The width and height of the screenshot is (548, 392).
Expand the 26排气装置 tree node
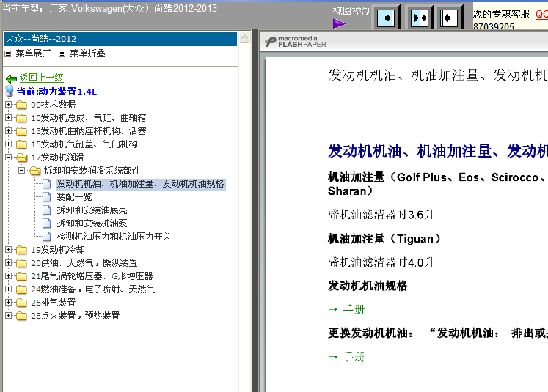(x=8, y=303)
